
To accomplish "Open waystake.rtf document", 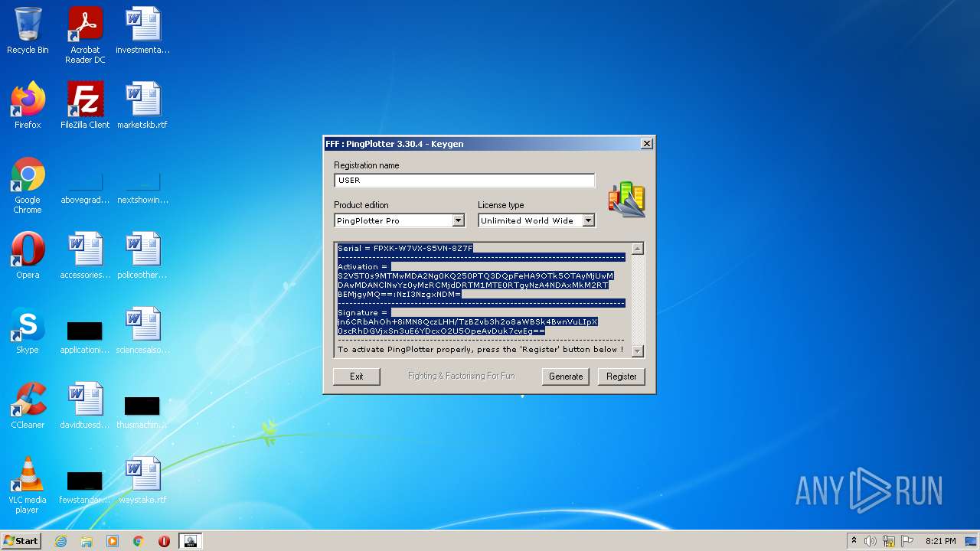I will click(142, 481).
